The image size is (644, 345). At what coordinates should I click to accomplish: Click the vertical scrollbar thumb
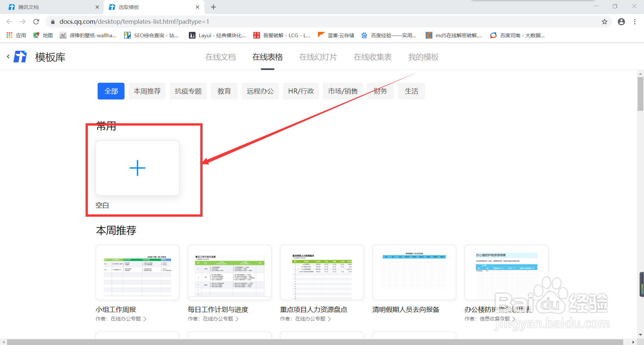(640, 94)
